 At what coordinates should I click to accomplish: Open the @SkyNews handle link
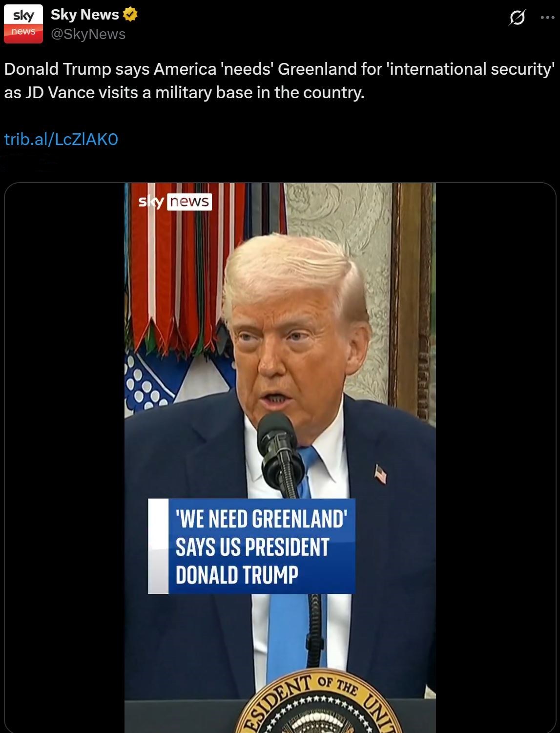[x=88, y=34]
